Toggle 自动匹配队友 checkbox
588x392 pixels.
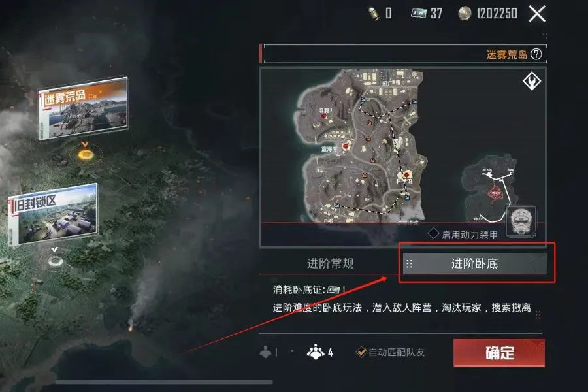(x=361, y=352)
